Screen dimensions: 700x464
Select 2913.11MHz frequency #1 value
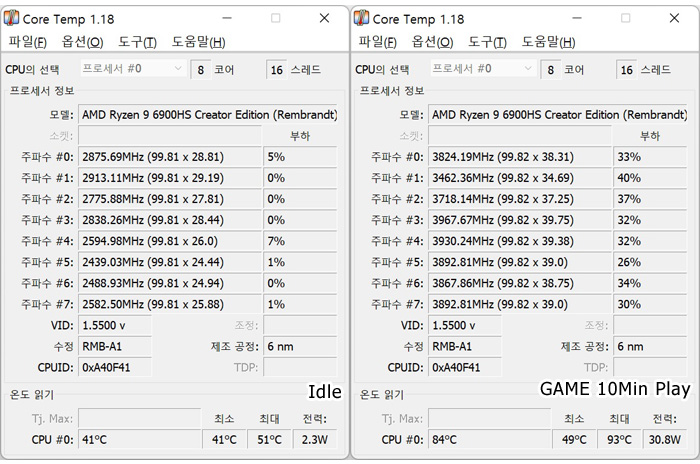pos(170,178)
